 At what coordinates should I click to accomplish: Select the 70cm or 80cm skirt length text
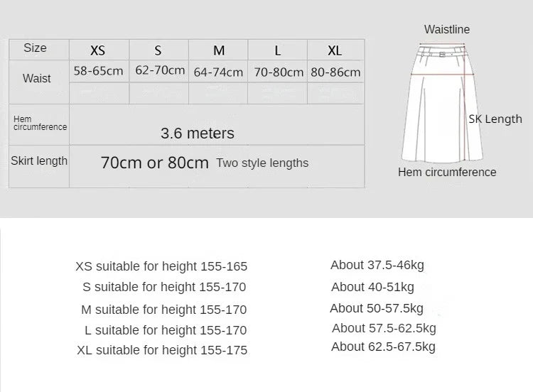click(x=155, y=163)
